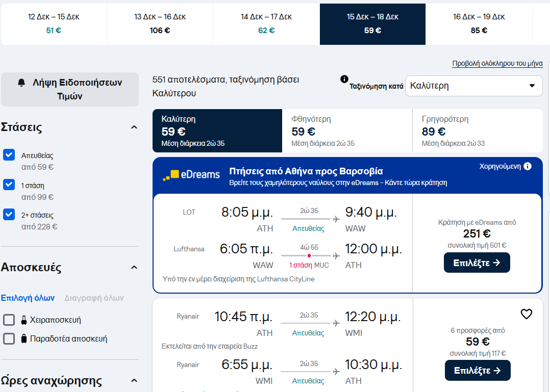The image size is (550, 392).
Task: Switch to the Γρηγορότερη tab
Action: (x=477, y=130)
